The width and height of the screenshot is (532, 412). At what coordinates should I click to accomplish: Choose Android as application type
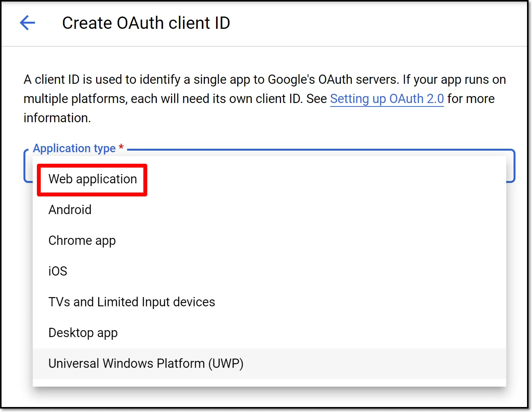click(x=269, y=210)
